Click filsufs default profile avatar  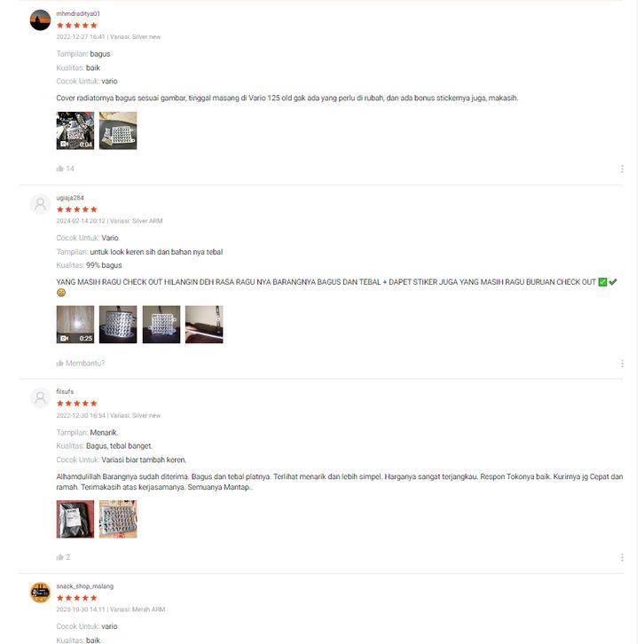point(40,398)
